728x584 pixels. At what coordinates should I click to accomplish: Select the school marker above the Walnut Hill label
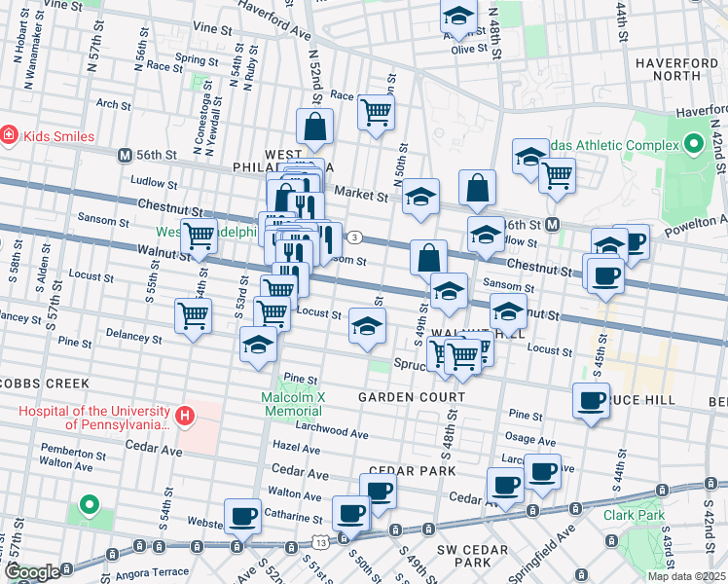pos(508,312)
